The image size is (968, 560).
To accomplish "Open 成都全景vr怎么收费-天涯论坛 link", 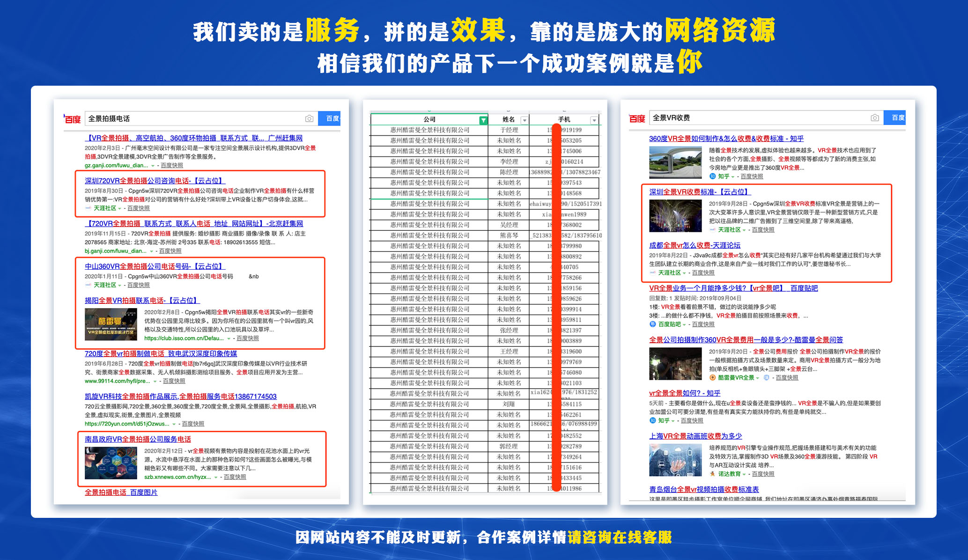I will 695,245.
